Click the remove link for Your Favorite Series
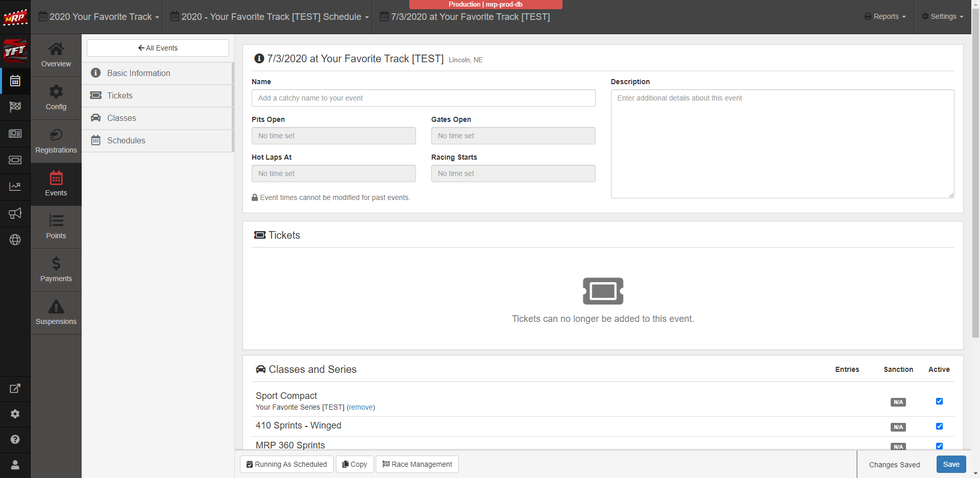Screen dimensions: 980x478 pyautogui.click(x=361, y=407)
